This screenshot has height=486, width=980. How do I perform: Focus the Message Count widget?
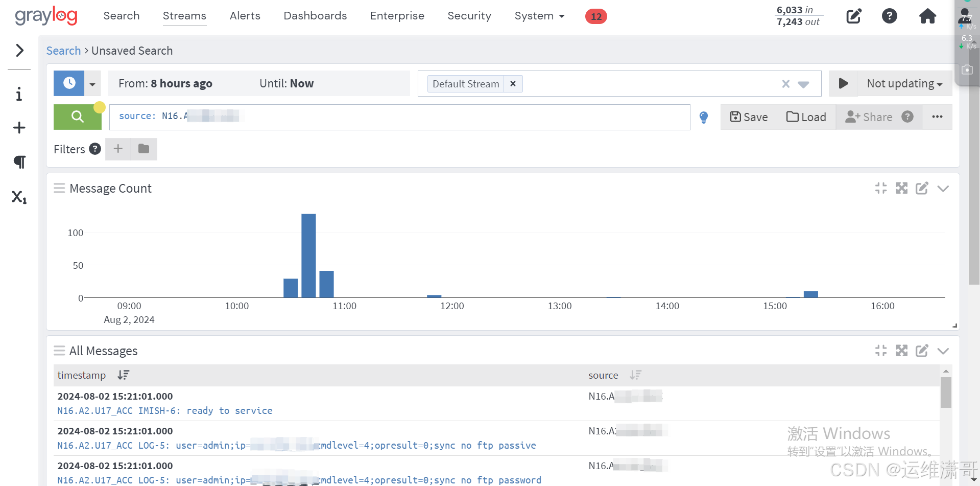[x=880, y=188]
